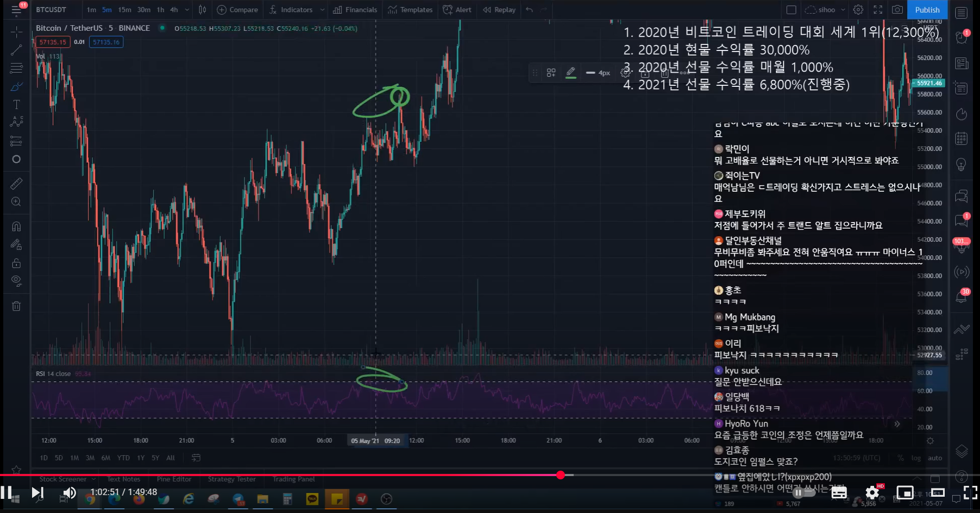Screen dimensions: 980x513
Task: Open news panel icon in right sidebar
Action: (x=962, y=63)
